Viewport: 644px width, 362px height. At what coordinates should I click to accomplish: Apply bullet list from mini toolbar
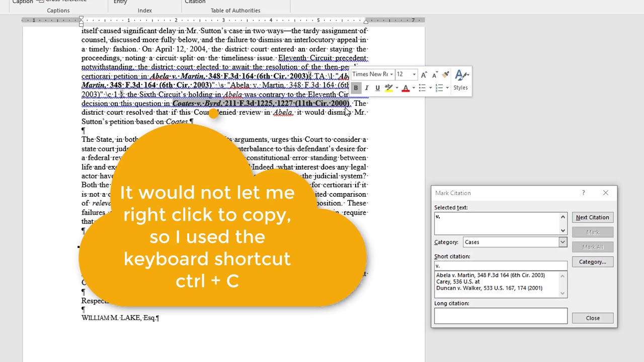click(x=422, y=88)
